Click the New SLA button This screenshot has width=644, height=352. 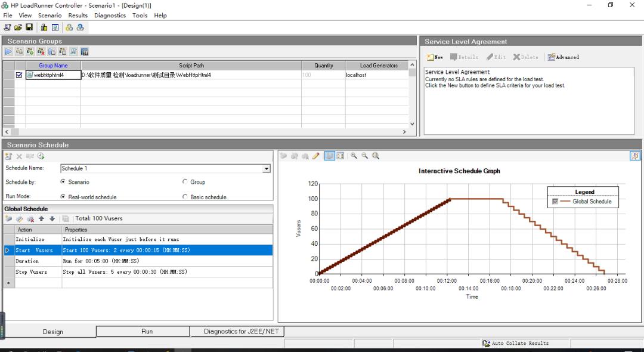coord(435,57)
